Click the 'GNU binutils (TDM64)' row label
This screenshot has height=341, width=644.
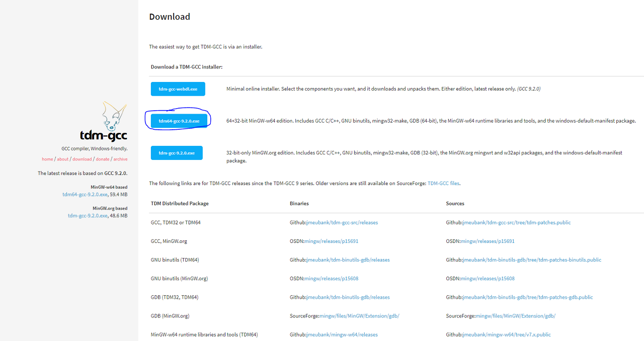175,260
